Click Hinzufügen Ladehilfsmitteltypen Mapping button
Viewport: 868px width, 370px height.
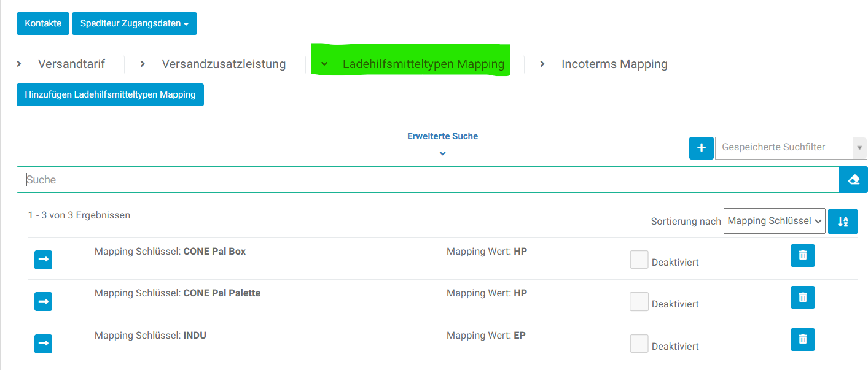(110, 94)
